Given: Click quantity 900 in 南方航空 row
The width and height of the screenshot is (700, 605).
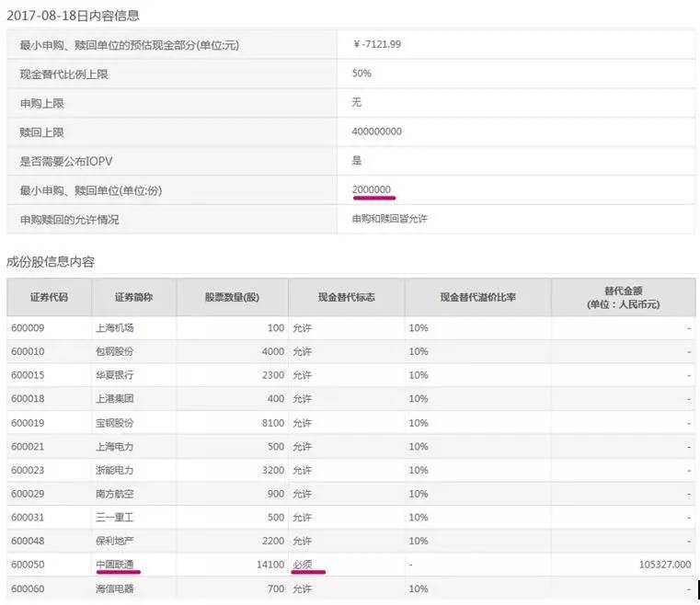Looking at the screenshot, I should tap(276, 494).
